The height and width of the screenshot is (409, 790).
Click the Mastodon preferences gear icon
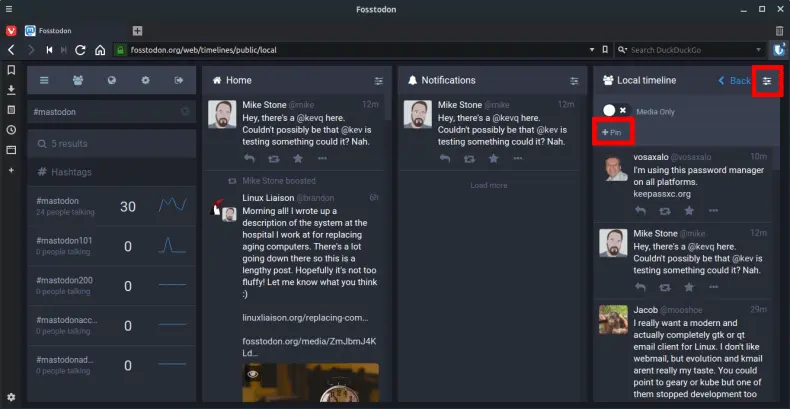[x=146, y=80]
